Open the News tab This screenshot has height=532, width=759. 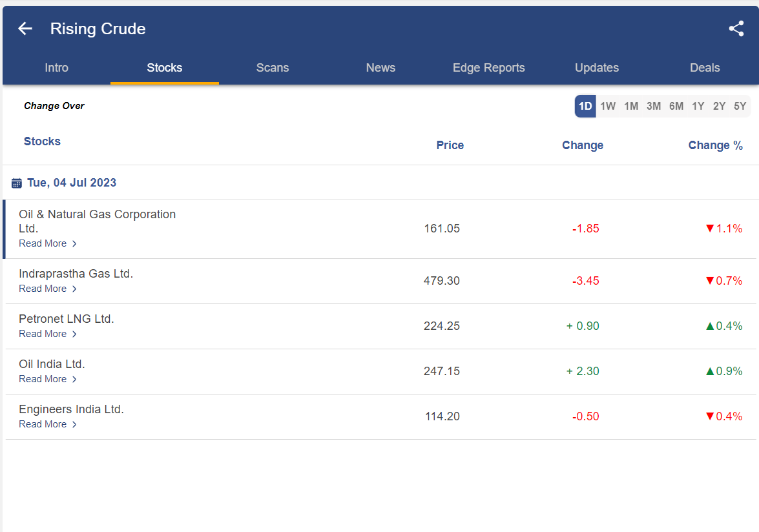(x=380, y=68)
